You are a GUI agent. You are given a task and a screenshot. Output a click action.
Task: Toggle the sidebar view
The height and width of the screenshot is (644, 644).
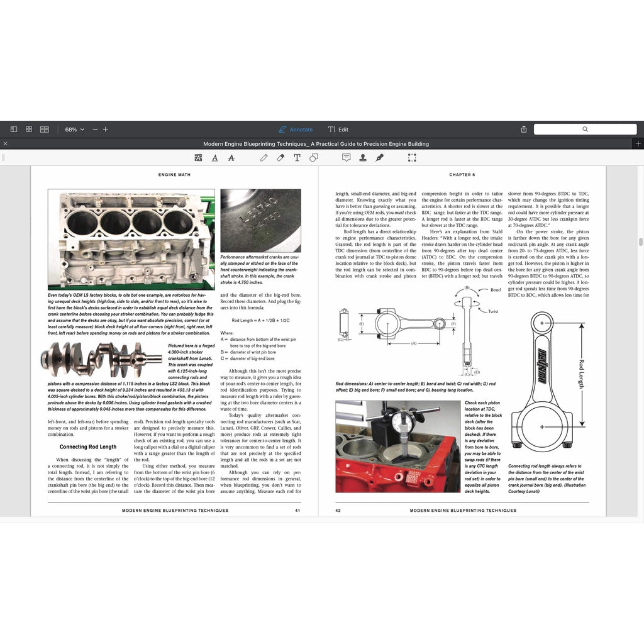coord(13,129)
